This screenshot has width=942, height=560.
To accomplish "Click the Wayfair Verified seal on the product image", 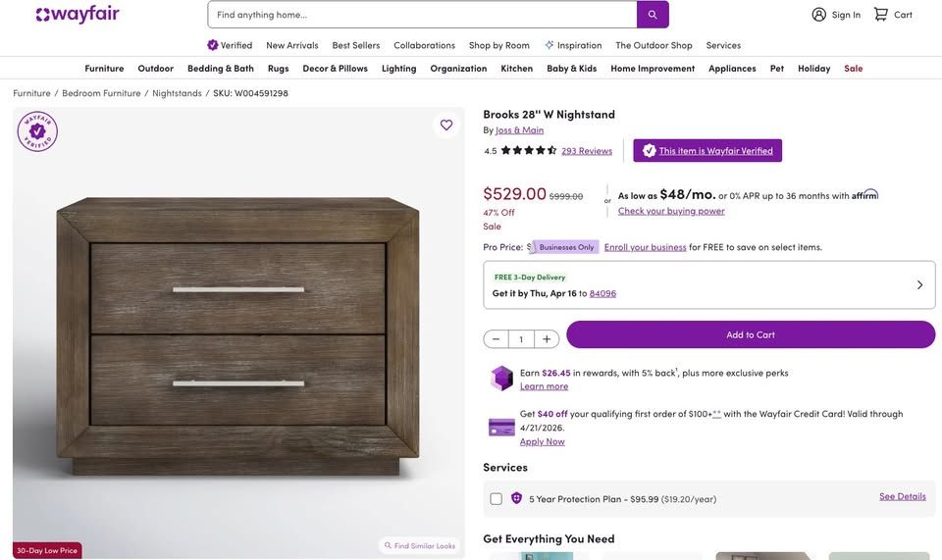I will (37, 131).
